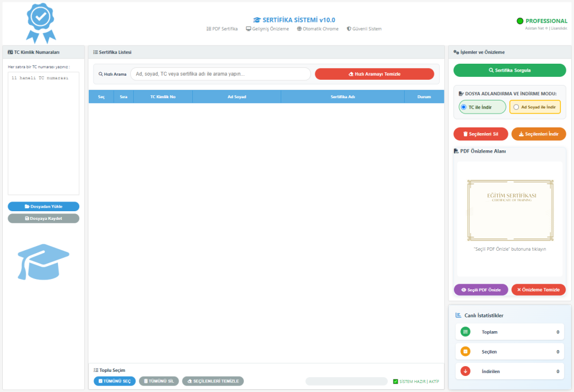Viewport: 574px width, 392px height.
Task: Sort by the Sertifika Adı column header
Action: 343,97
